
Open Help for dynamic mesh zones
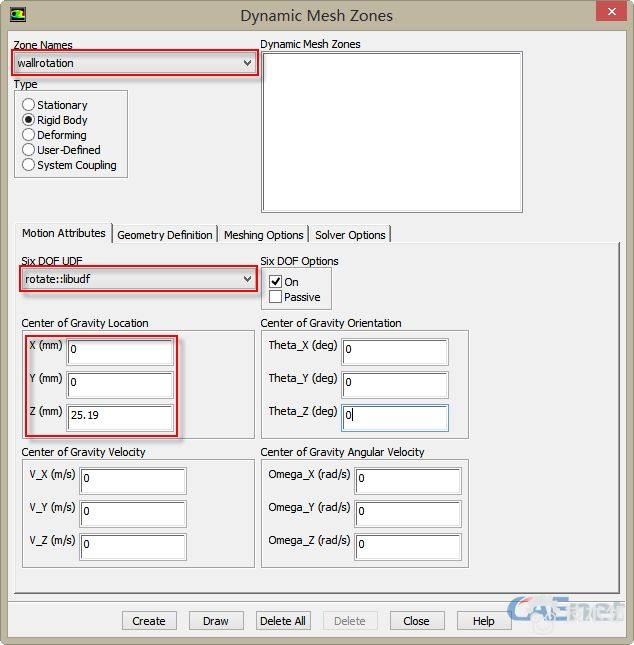pos(483,621)
